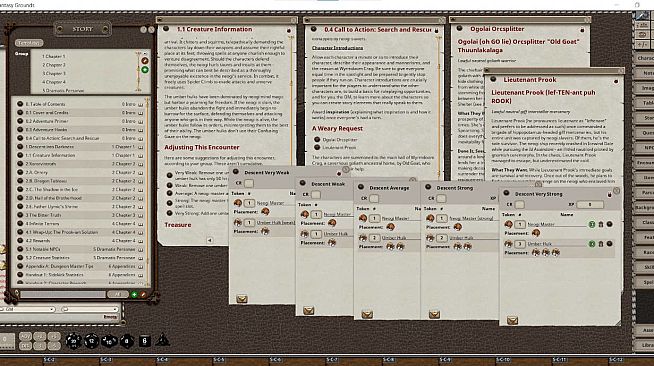
Task: Open Ogolai Orcsplitter link in Weary Request
Action: pos(317,140)
